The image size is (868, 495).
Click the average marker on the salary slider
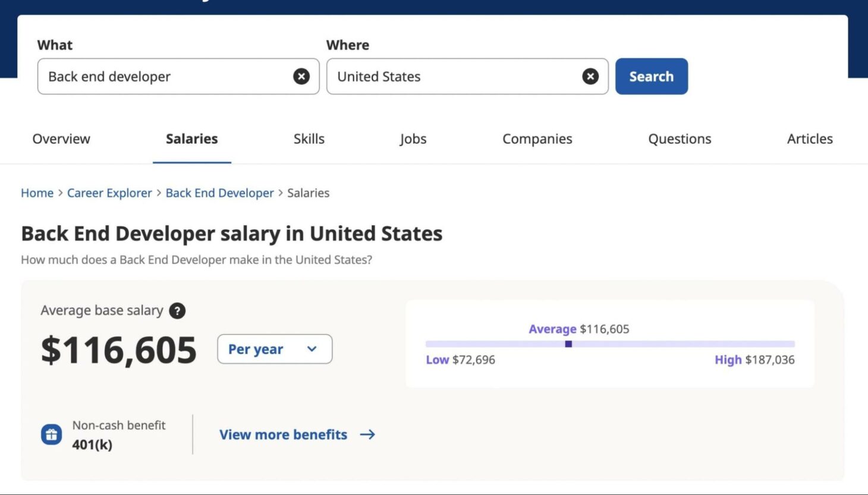(568, 343)
